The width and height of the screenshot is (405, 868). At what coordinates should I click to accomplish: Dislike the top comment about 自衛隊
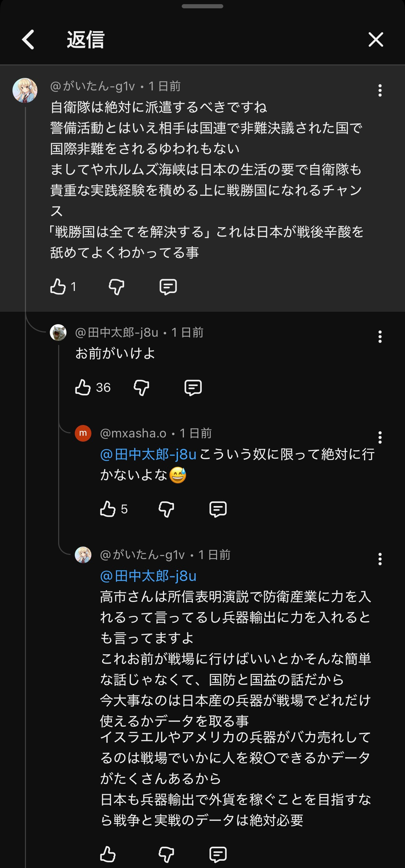pos(116,287)
